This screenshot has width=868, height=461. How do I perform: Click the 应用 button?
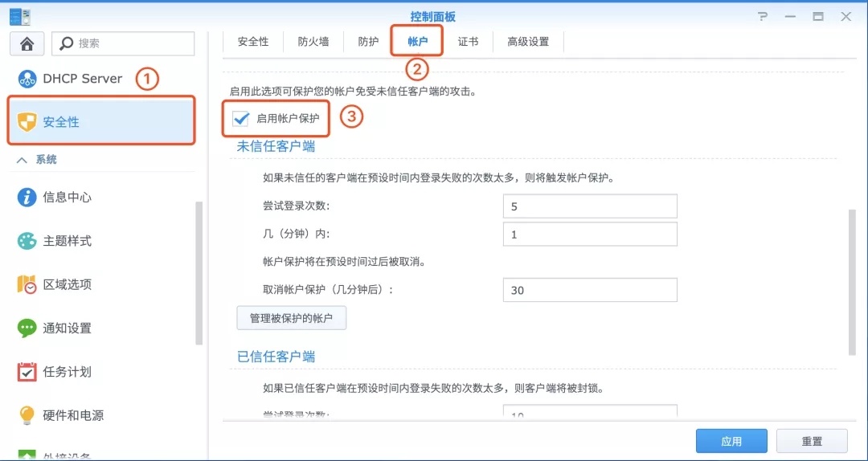pyautogui.click(x=731, y=441)
